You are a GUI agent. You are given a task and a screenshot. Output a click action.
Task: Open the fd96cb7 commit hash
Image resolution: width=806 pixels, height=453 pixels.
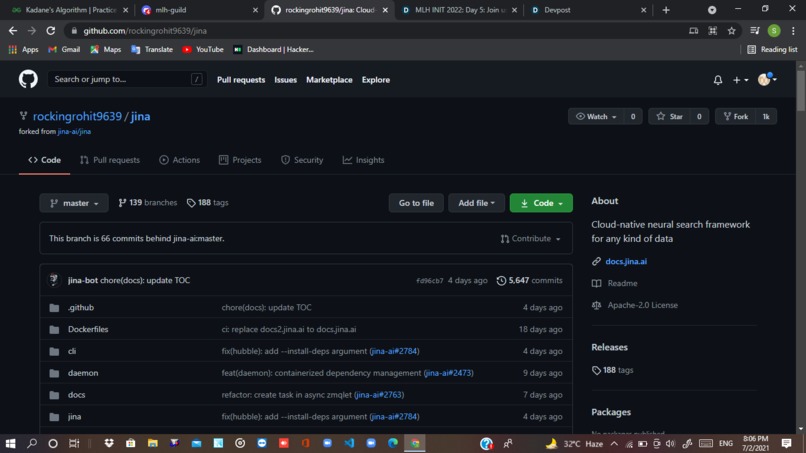(430, 281)
